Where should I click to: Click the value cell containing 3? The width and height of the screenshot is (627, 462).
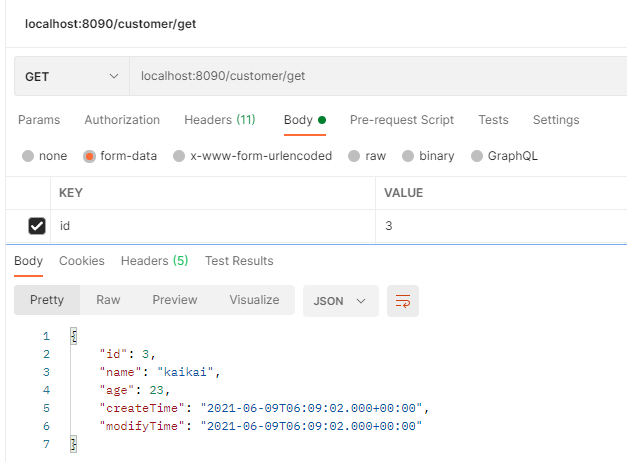coord(501,226)
